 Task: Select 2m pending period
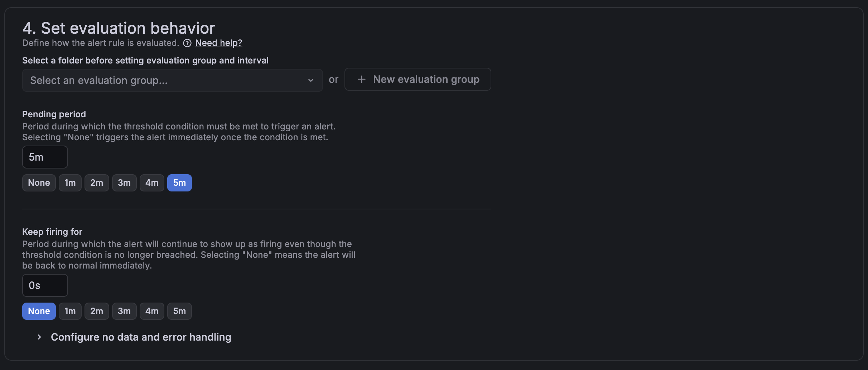pyautogui.click(x=96, y=182)
